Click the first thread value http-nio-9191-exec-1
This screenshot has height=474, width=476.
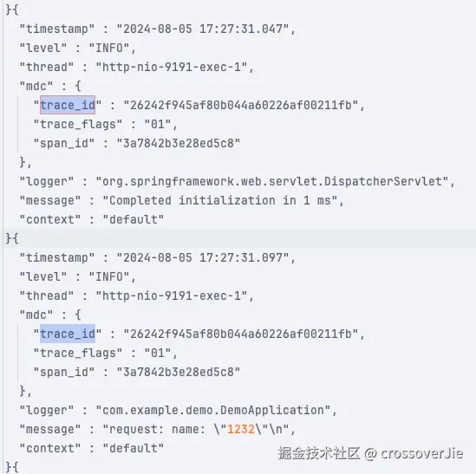(x=172, y=67)
